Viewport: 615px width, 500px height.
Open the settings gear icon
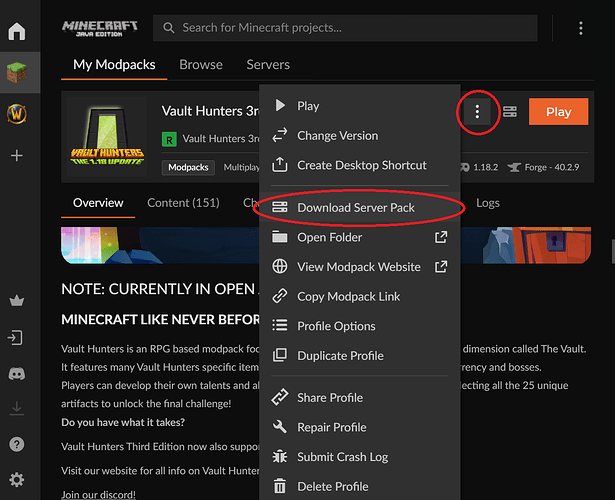coord(16,480)
